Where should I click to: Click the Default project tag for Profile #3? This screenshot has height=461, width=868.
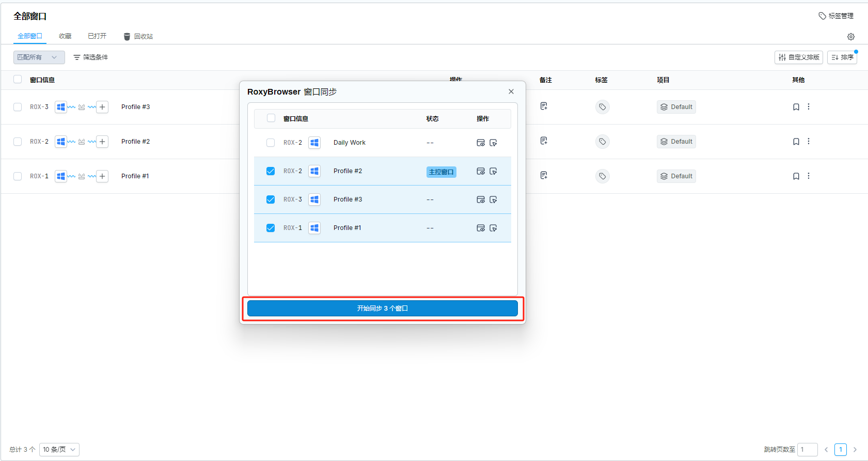click(676, 107)
